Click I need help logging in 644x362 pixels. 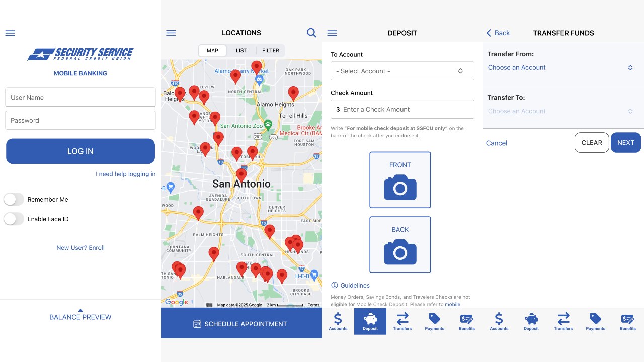tap(126, 174)
